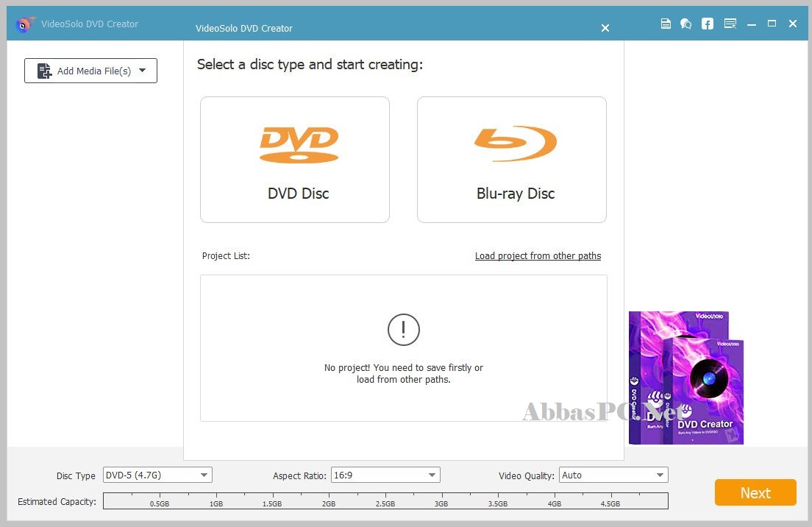Close the disc type selection dialog
812x527 pixels.
pos(605,28)
